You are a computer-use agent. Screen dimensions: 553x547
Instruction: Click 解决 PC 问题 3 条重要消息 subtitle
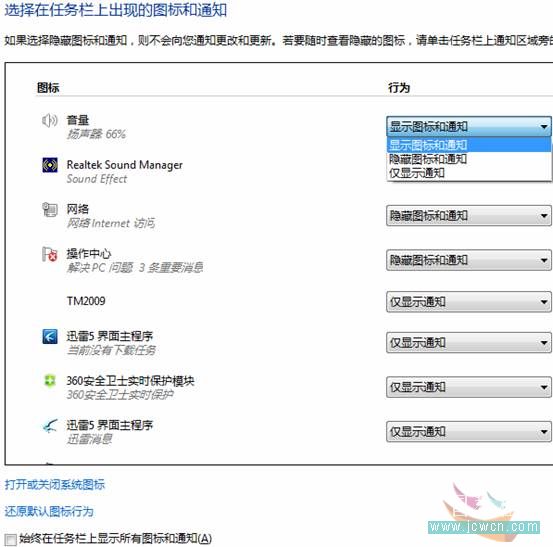135,268
